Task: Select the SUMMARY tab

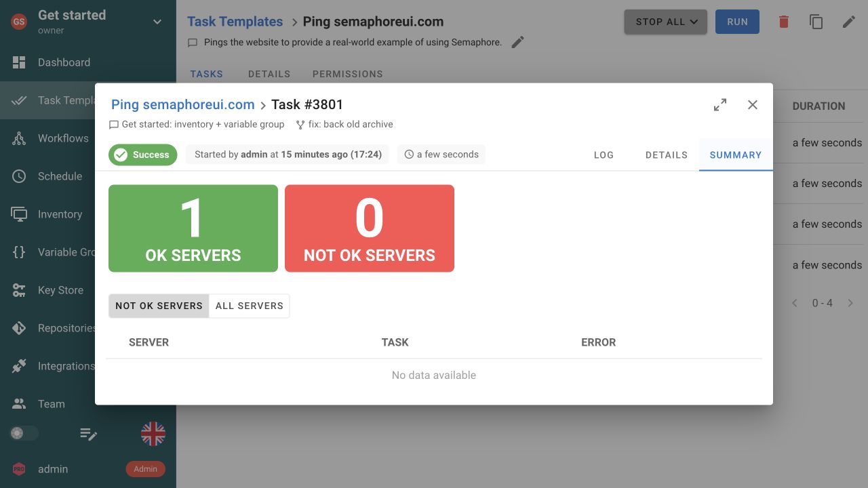Action: click(x=736, y=155)
